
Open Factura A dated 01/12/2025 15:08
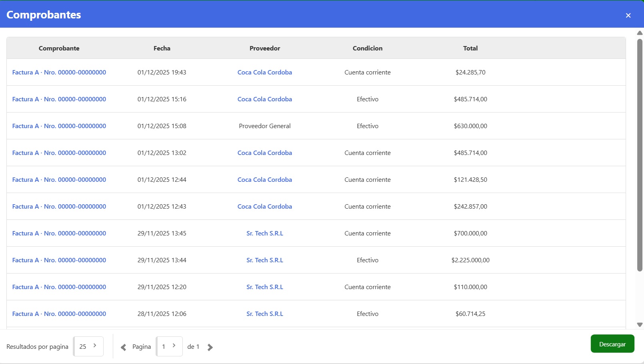[59, 126]
